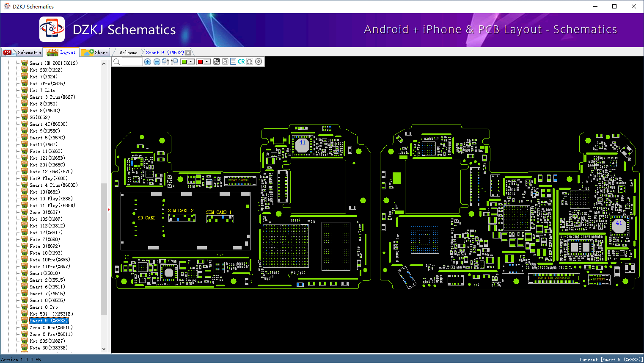Select Hot S3X(X622) in the model list
The image size is (644, 363).
(x=46, y=70)
